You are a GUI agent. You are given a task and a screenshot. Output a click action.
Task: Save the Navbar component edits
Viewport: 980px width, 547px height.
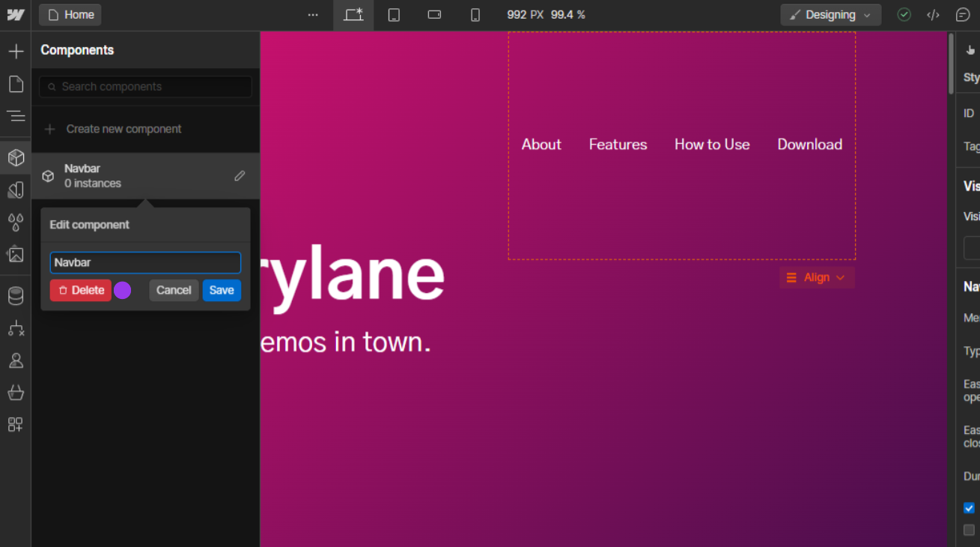(222, 290)
